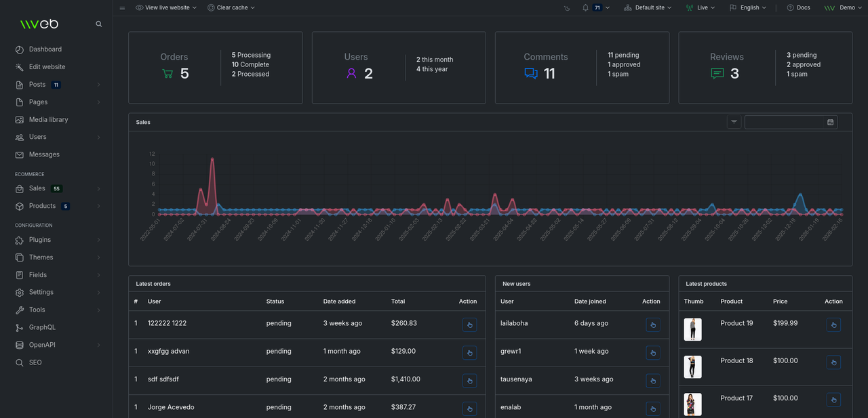Viewport: 868px width, 418px height.
Task: Click the Comments speech bubble icon
Action: point(531,74)
